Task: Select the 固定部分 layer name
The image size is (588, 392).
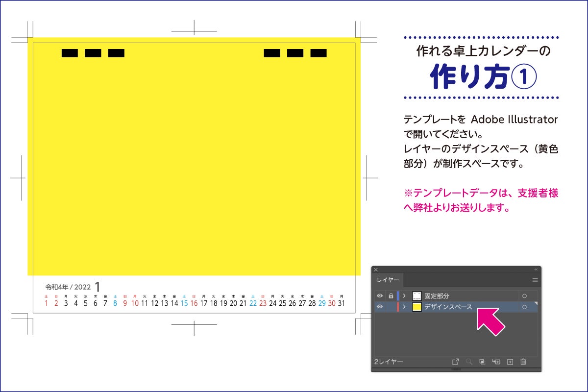Action: [437, 296]
